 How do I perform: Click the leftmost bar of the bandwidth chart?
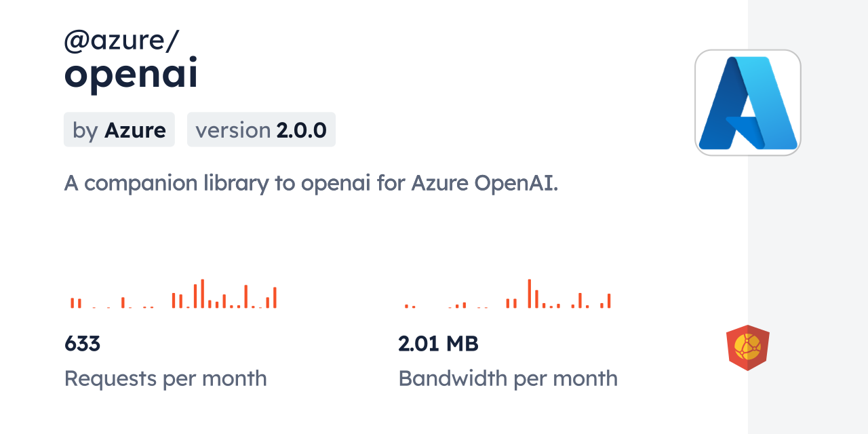[x=406, y=307]
